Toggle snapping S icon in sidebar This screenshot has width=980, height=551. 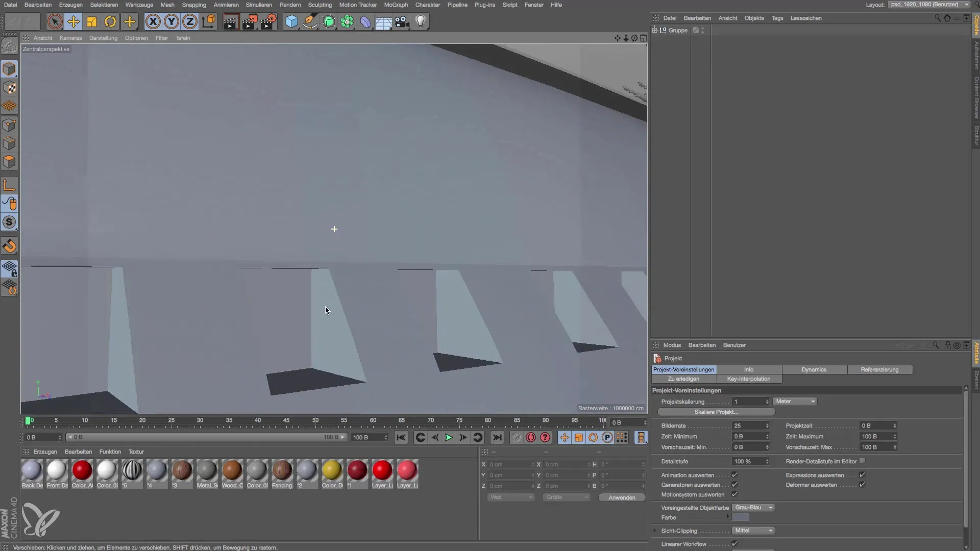[9, 222]
